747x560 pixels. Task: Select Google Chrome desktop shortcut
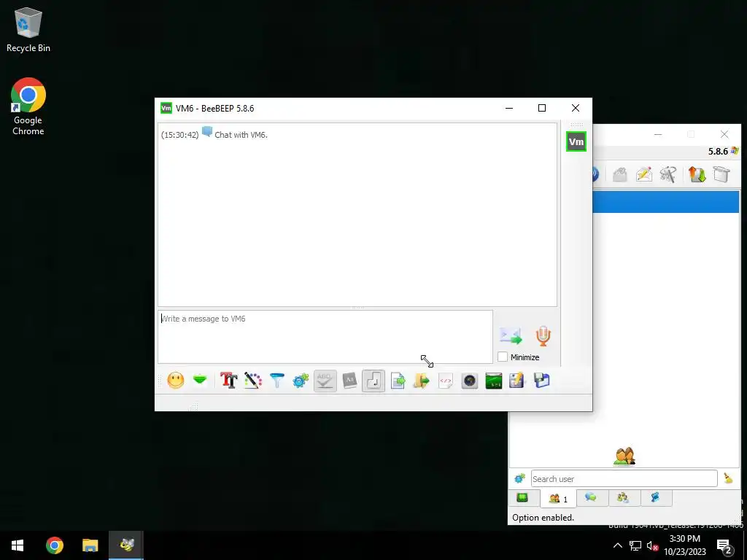(28, 106)
